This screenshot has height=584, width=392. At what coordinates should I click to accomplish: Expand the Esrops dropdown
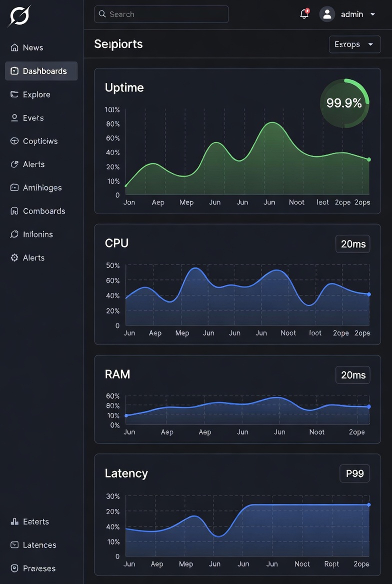(354, 44)
